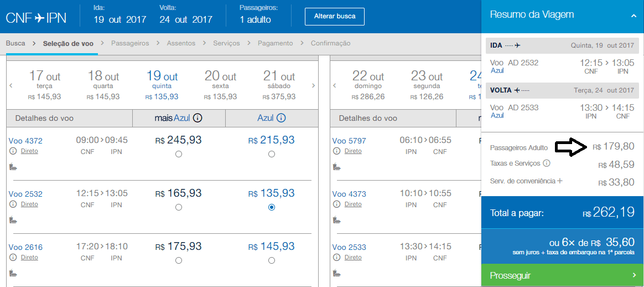Select Azul fare R$ 215,93 for Voo 4372

coord(271,154)
